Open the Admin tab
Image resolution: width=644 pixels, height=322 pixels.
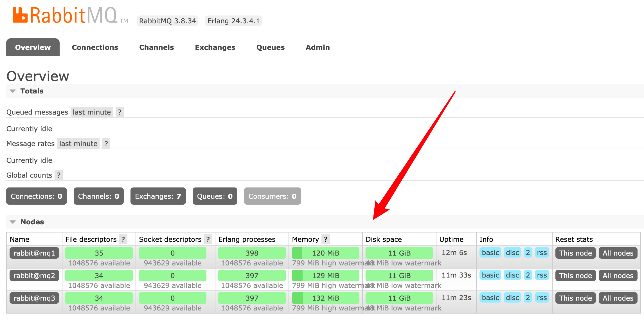[318, 47]
